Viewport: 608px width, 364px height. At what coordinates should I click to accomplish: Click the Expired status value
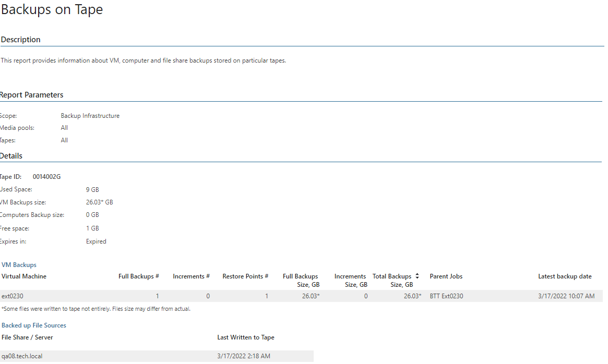pos(96,241)
